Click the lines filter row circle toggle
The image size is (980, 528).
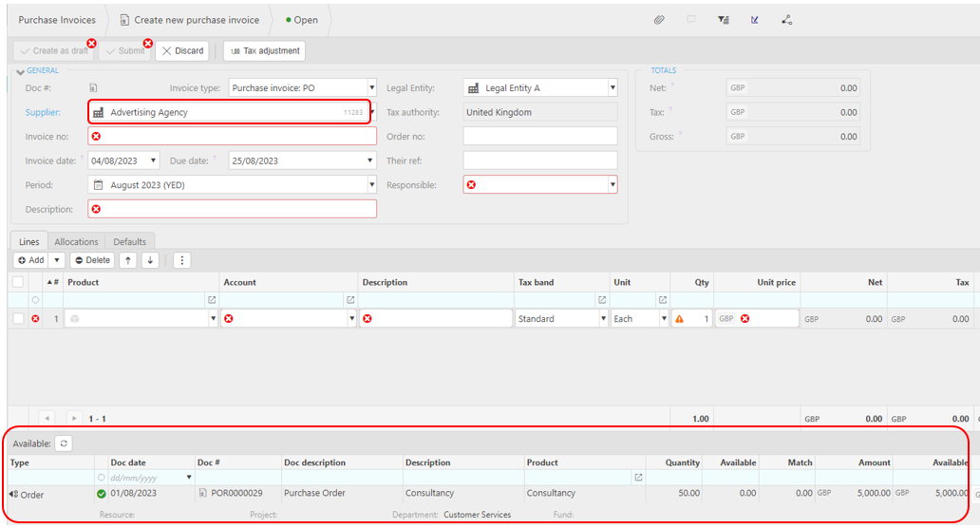click(36, 300)
